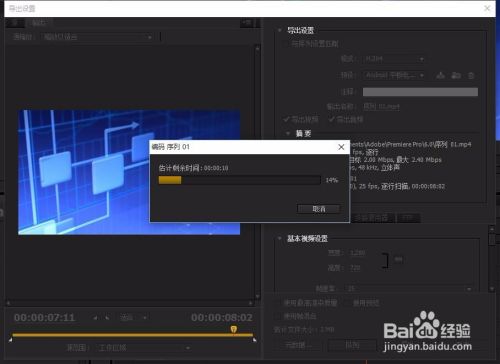
Task: Click the comments input field
Action: click(x=420, y=92)
